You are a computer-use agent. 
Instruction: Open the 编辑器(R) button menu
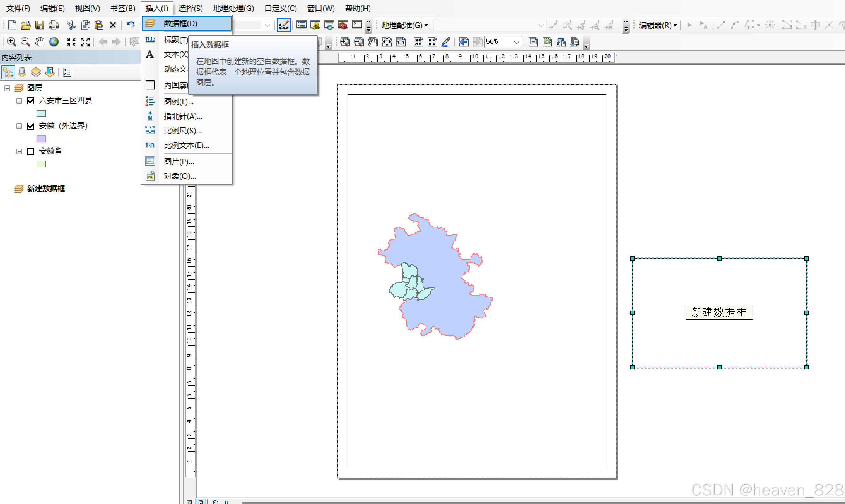(x=657, y=25)
